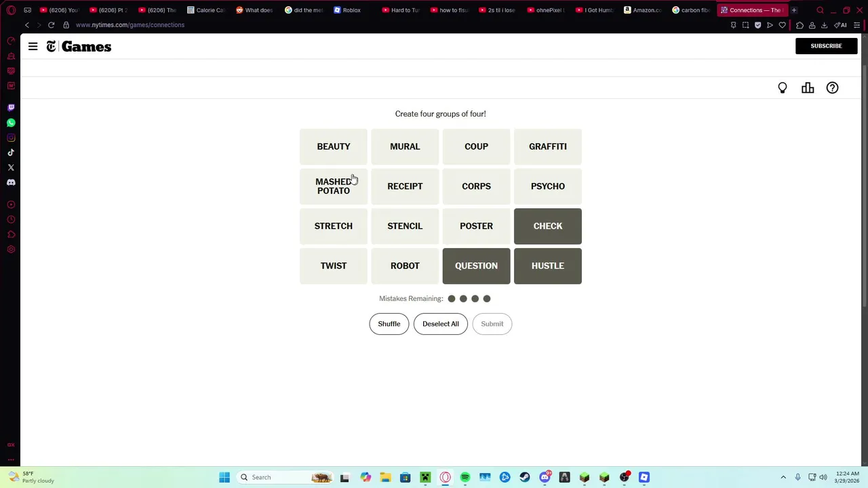Viewport: 868px width, 488px height.
Task: Switch to the Amazon.com tab
Action: 643,10
